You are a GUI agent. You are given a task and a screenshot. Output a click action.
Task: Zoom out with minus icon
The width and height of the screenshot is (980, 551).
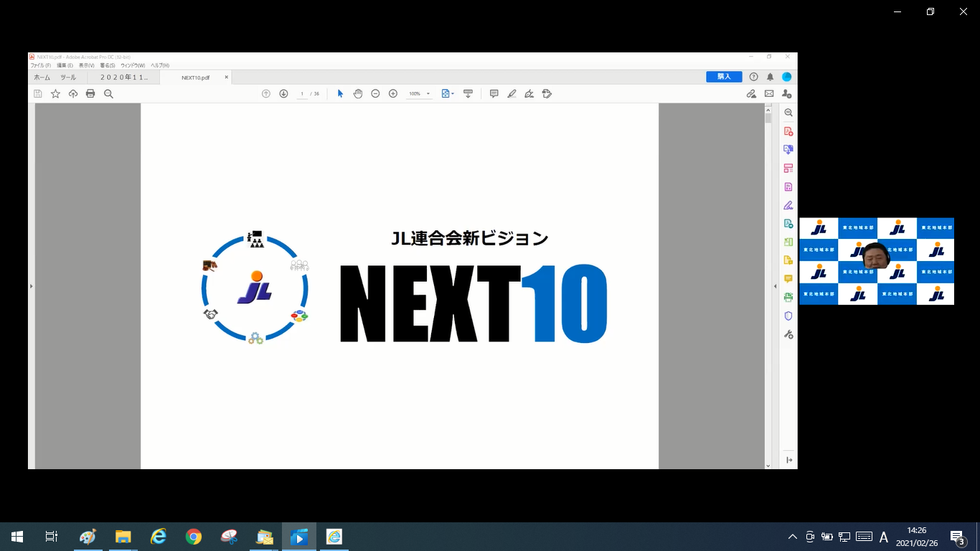(375, 94)
